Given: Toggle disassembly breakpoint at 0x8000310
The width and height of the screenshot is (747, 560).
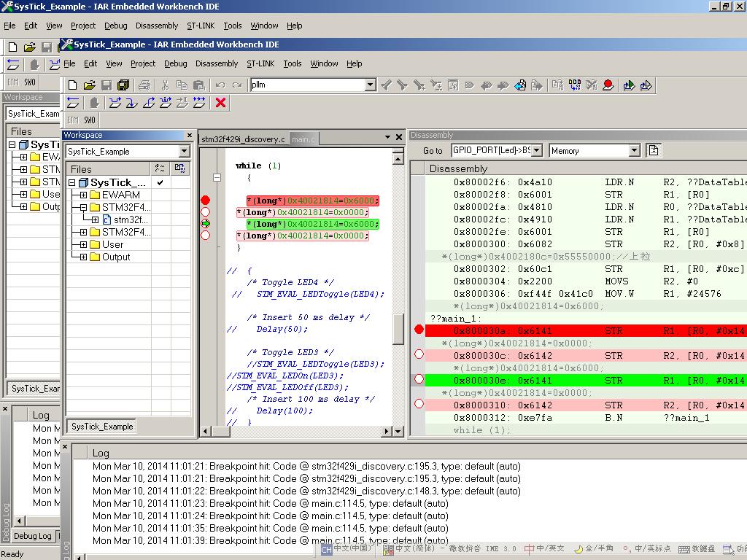Looking at the screenshot, I should coord(419,403).
